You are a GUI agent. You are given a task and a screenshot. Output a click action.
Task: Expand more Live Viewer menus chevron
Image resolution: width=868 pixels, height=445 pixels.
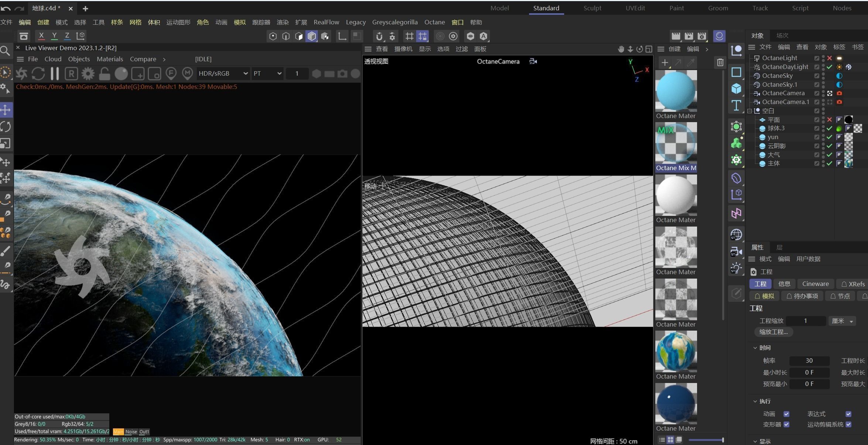click(x=164, y=59)
